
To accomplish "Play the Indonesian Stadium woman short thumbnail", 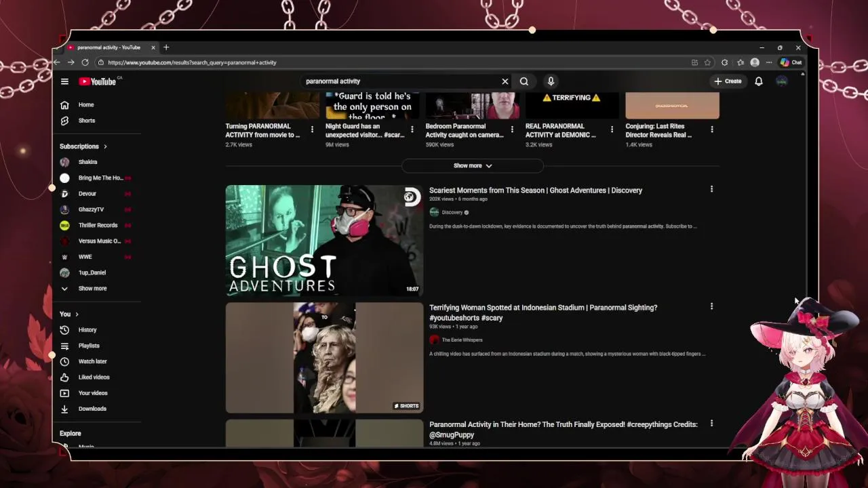I will (x=324, y=358).
